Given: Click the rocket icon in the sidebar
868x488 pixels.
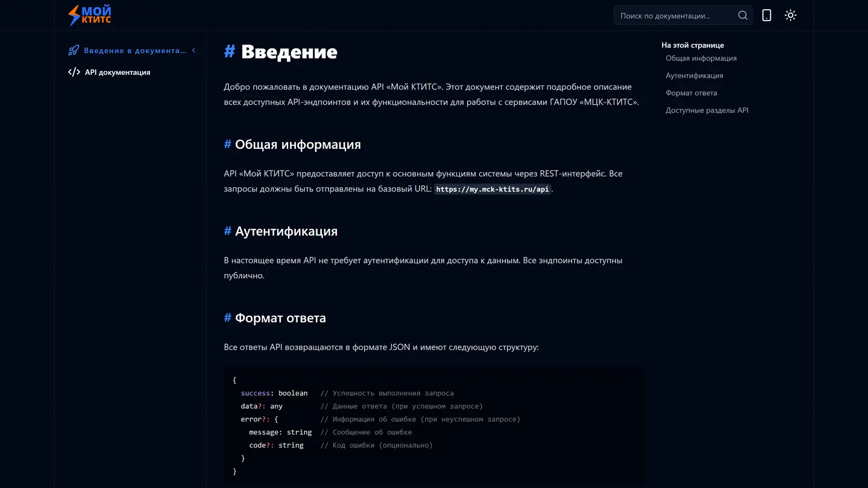Looking at the screenshot, I should [74, 51].
